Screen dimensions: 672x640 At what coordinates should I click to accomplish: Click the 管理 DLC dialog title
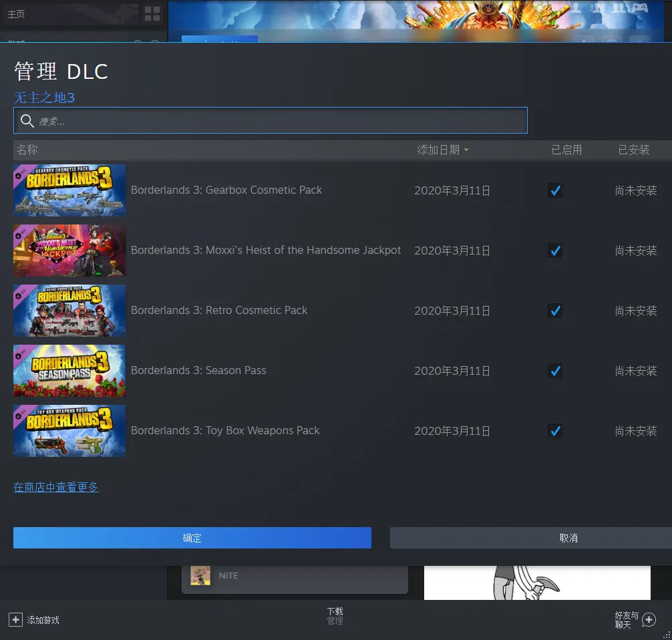coord(61,71)
